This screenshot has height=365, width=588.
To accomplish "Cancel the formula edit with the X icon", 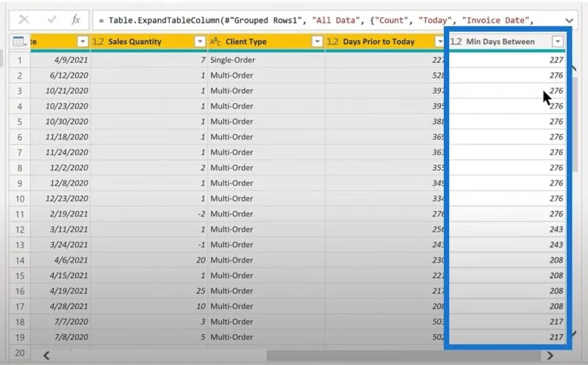I will 24,20.
